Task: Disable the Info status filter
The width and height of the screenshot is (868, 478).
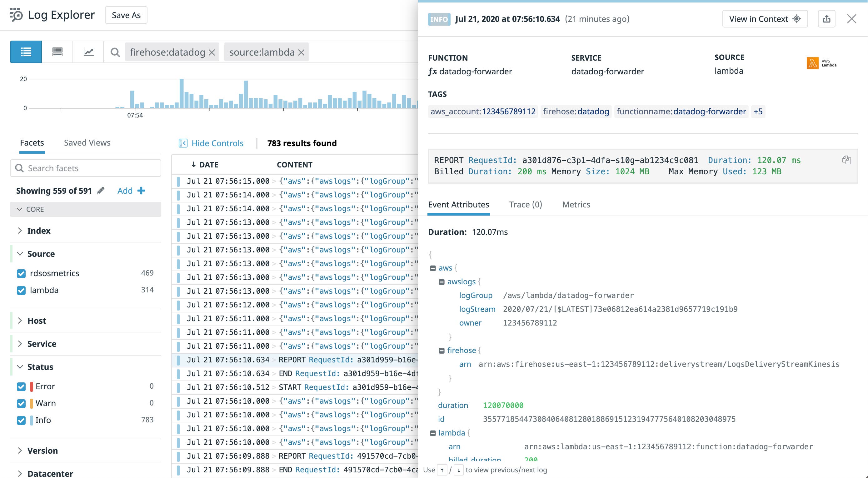Action: coord(21,420)
